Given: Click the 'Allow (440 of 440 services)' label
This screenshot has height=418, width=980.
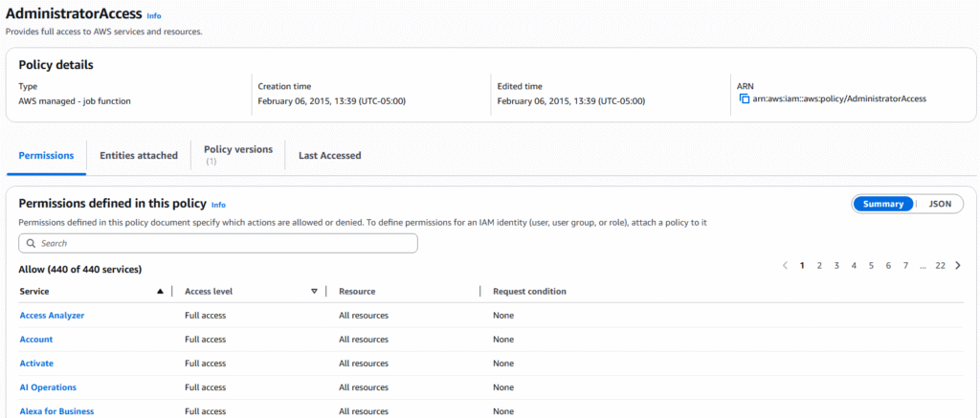Looking at the screenshot, I should click(x=80, y=270).
